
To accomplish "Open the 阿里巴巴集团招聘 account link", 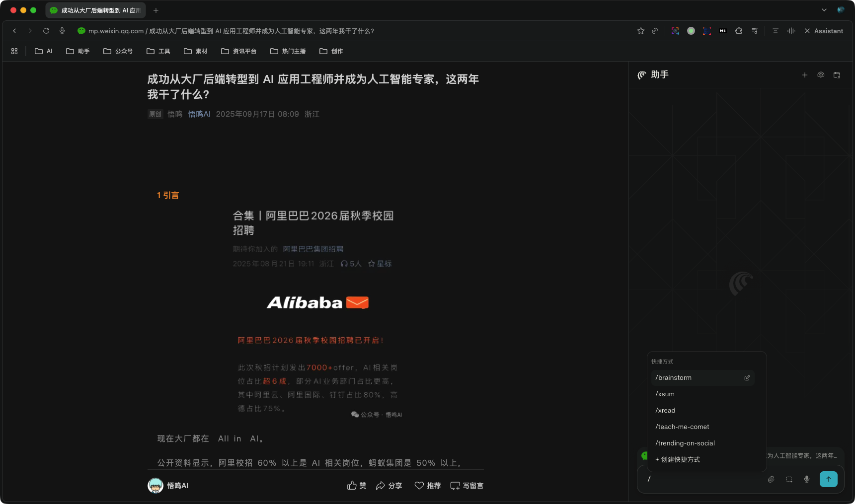I will pos(313,249).
